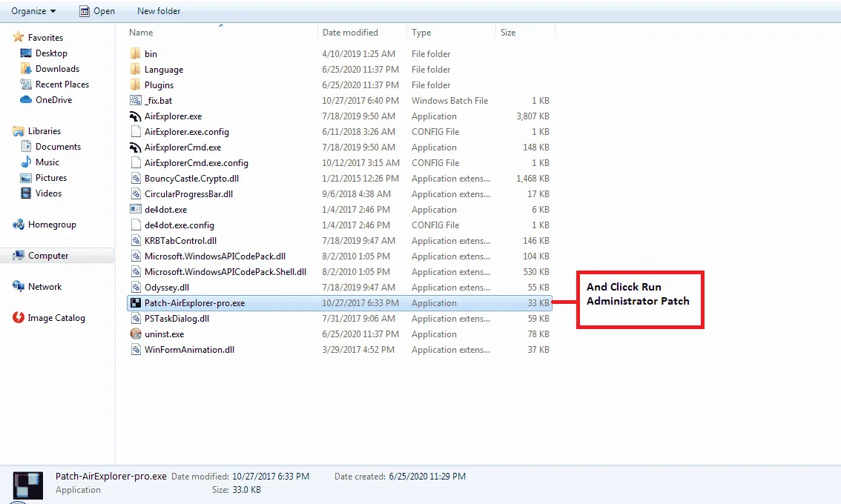841x504 pixels.
Task: Select AirExplorerCmd.exe application icon
Action: 136,147
